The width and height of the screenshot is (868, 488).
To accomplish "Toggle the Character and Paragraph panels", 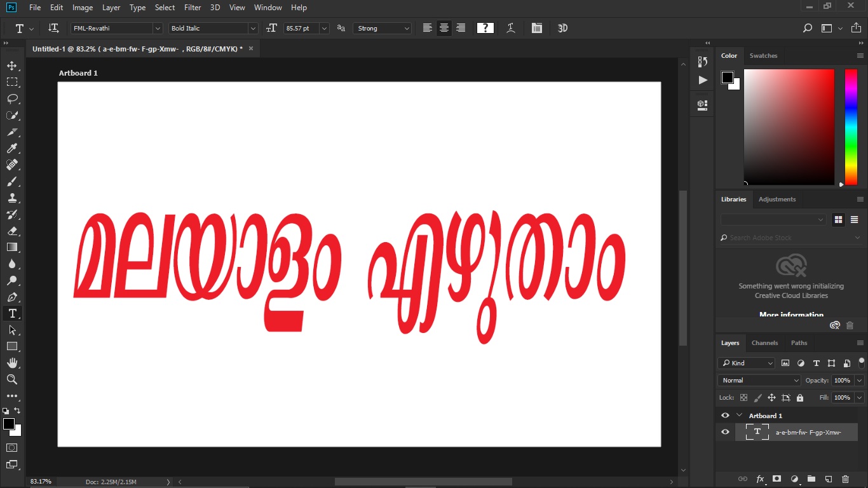I will point(537,28).
